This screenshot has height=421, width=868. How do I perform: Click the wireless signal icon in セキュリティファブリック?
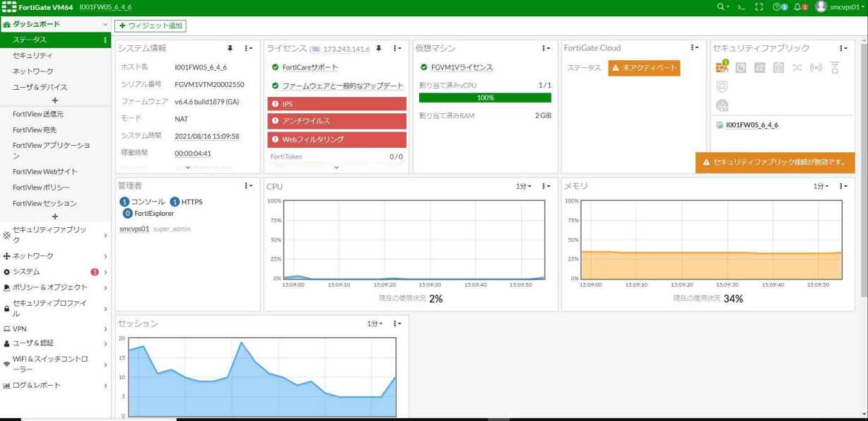816,68
